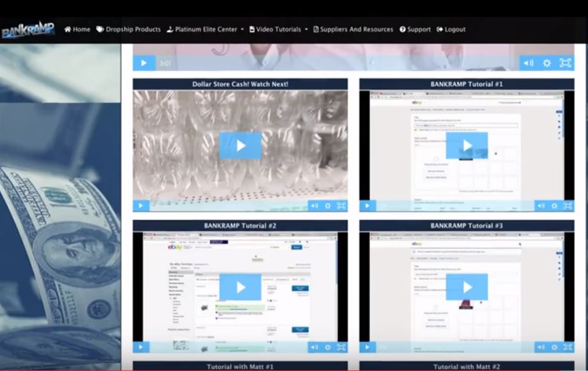The image size is (588, 371).
Task: Open the Platinum Elite Center menu
Action: (x=205, y=29)
